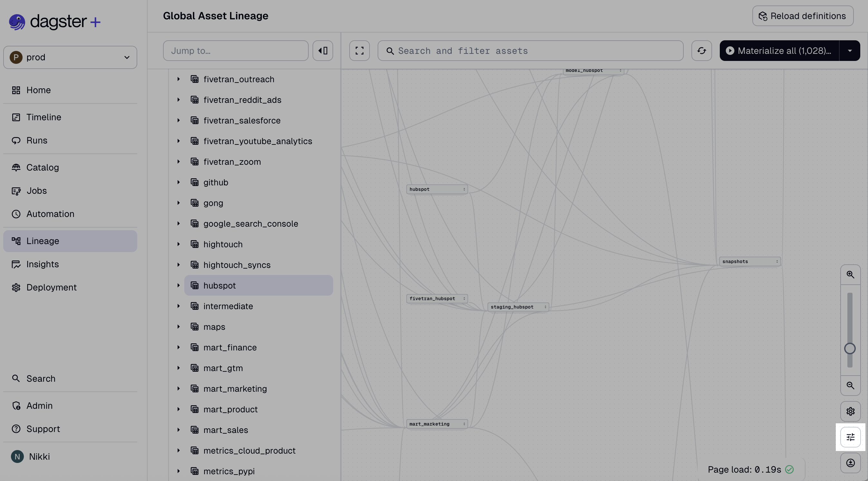Open the prod deployment dropdown
868x481 pixels.
point(70,57)
